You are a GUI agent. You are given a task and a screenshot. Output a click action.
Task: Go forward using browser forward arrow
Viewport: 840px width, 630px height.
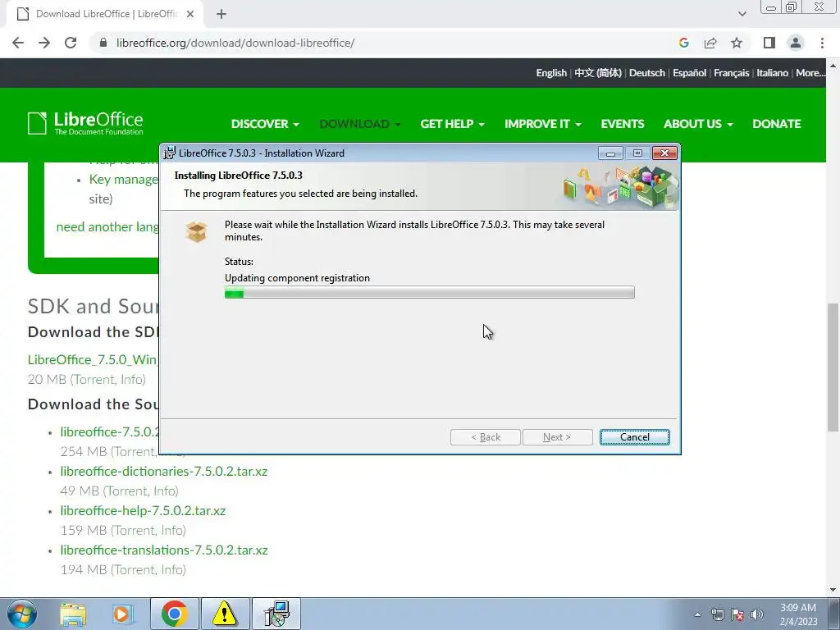tap(44, 43)
